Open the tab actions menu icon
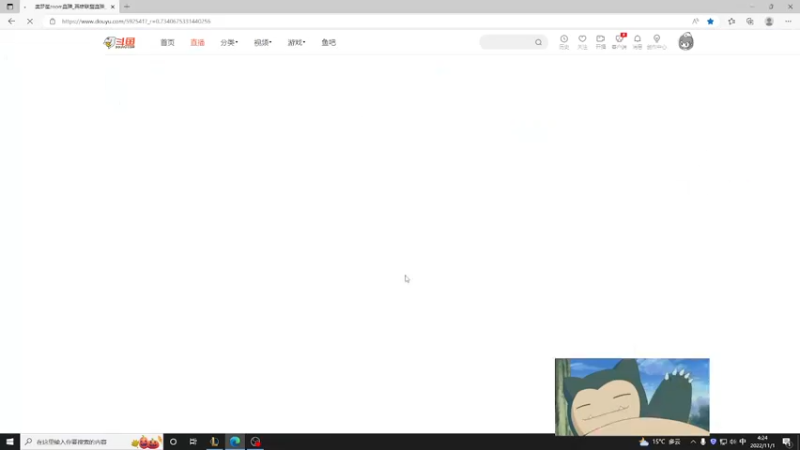This screenshot has width=800, height=450. pyautogui.click(x=10, y=7)
